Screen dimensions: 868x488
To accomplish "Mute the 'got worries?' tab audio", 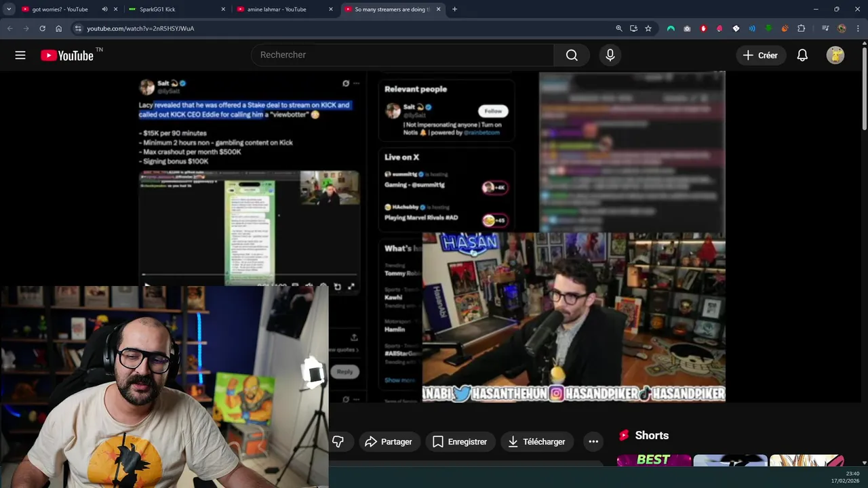I will coord(104,9).
